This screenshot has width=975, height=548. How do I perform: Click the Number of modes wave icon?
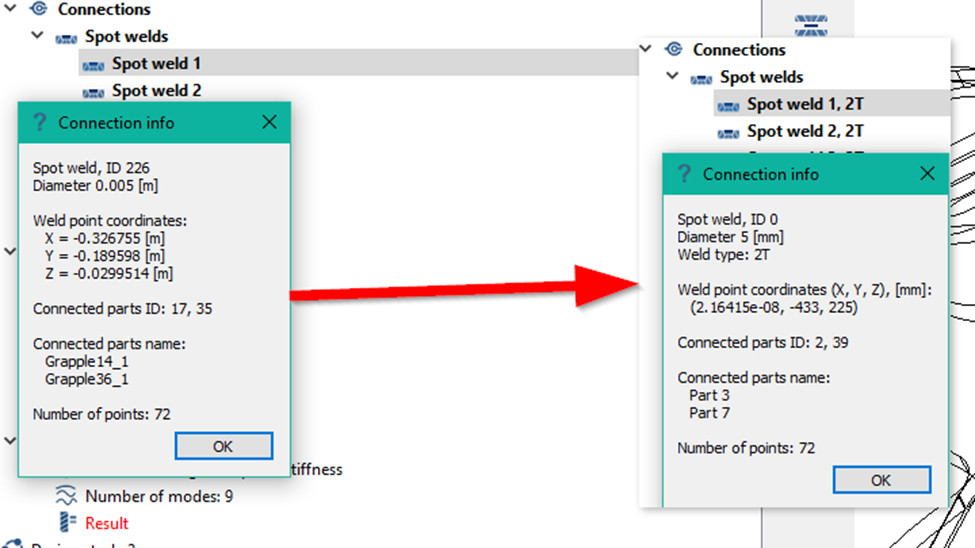(x=66, y=496)
